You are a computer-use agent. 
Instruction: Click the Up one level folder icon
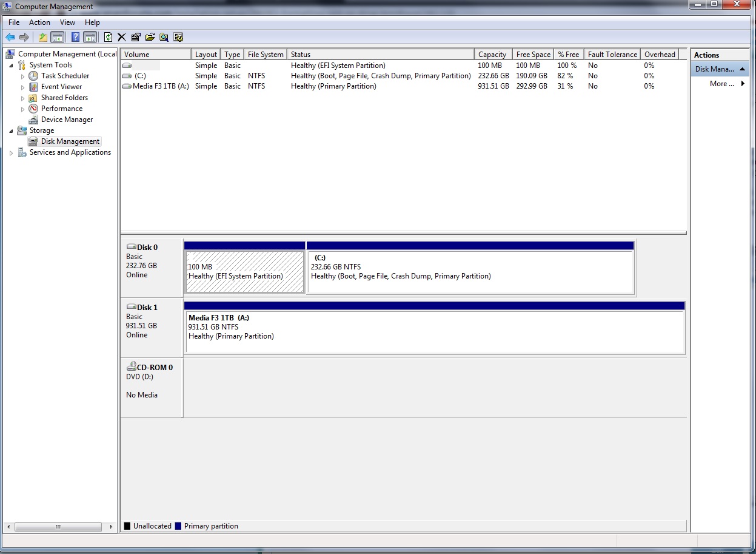click(43, 37)
